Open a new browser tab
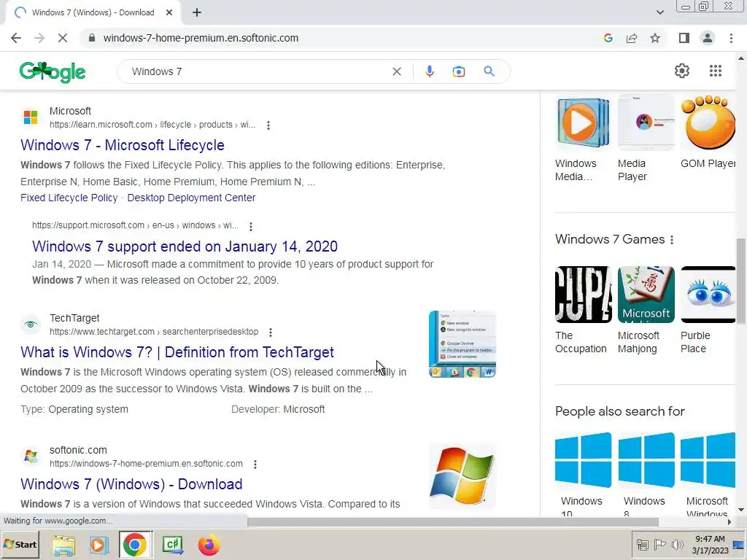Screen dimensions: 747x560 [197, 13]
